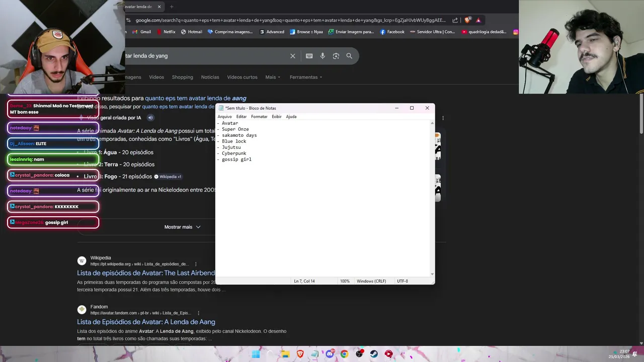This screenshot has width=644, height=362.
Task: Click 'Super Onze' line in Notepad
Action: [235, 129]
